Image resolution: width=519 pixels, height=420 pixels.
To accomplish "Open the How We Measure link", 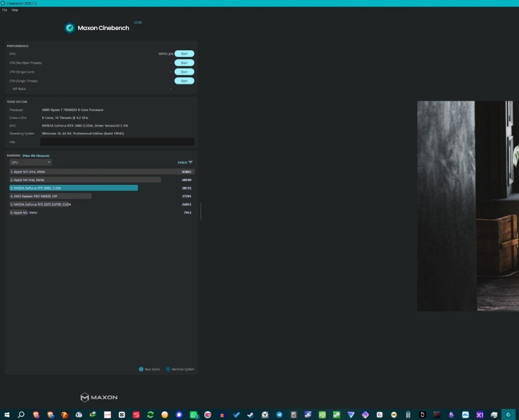I will point(36,156).
